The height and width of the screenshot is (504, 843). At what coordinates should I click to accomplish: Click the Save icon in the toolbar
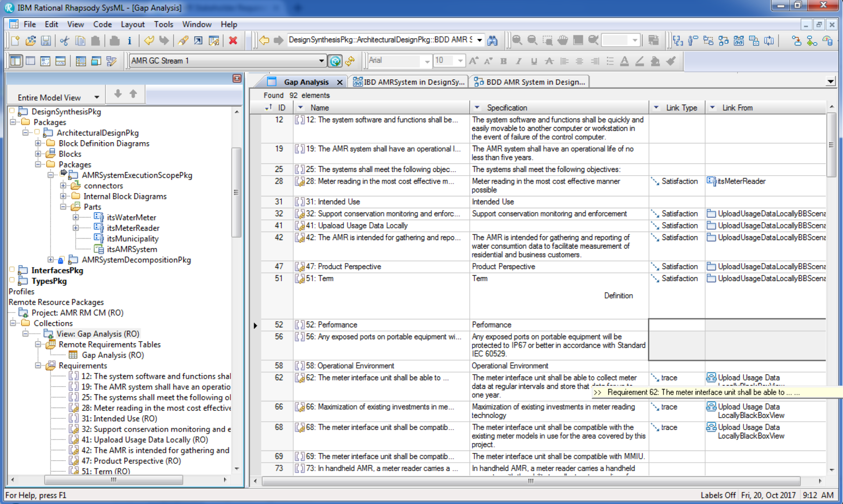(x=46, y=41)
